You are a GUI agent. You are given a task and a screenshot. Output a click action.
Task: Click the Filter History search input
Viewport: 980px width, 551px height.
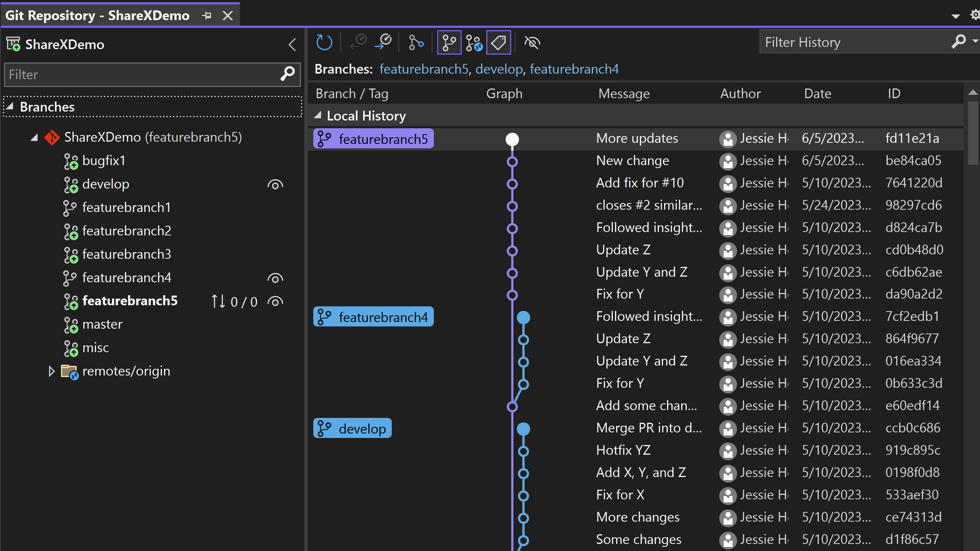(855, 42)
